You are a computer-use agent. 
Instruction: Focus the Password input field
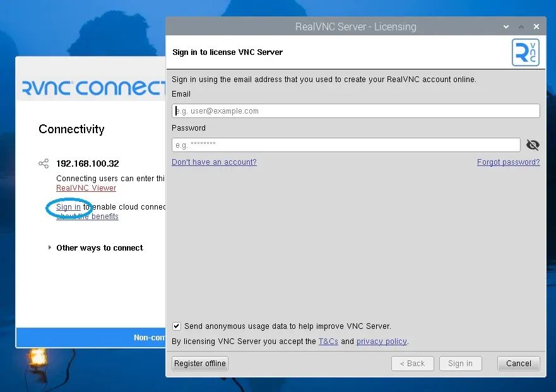346,145
